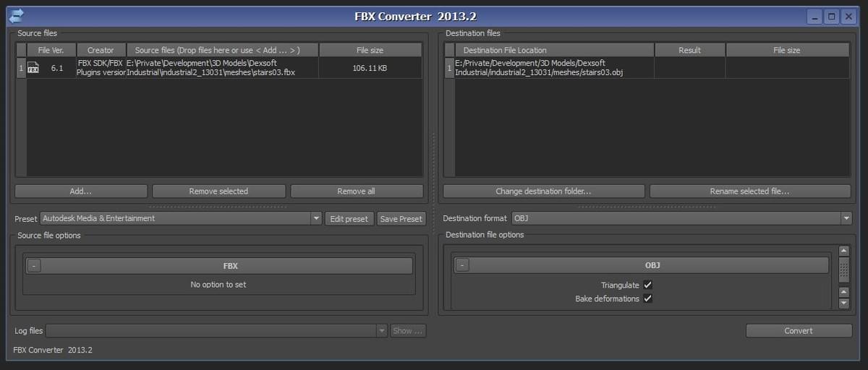Image resolution: width=868 pixels, height=370 pixels.
Task: Maximize the FBX Converter window
Action: [x=831, y=17]
